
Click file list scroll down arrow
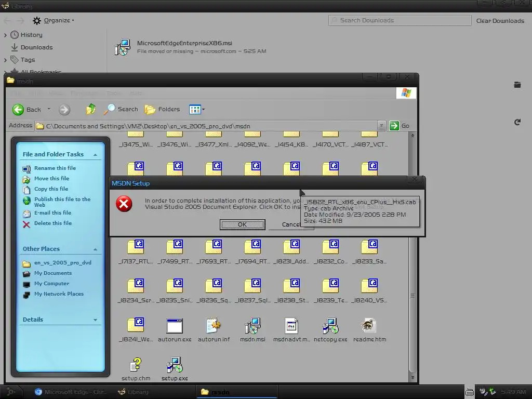coord(413,377)
